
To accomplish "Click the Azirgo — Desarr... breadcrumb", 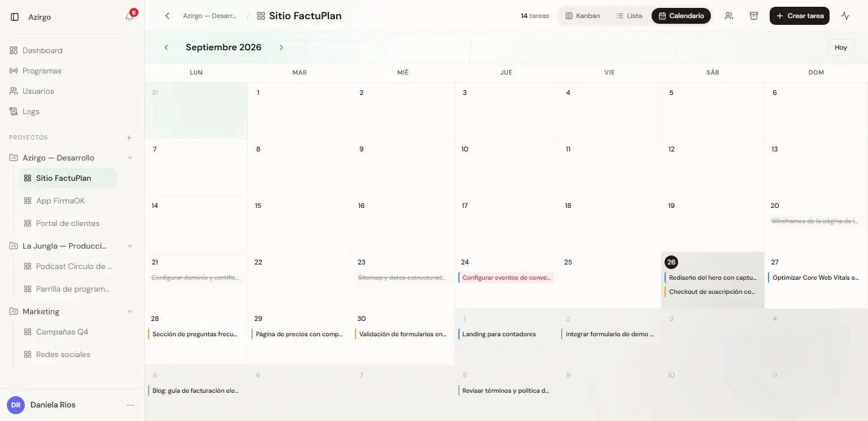I will pyautogui.click(x=210, y=16).
